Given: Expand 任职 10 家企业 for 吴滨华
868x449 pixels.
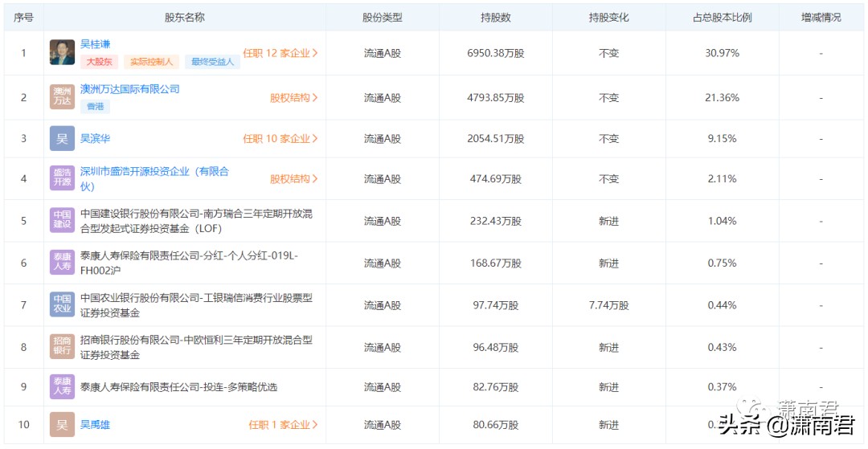Looking at the screenshot, I should point(280,138).
